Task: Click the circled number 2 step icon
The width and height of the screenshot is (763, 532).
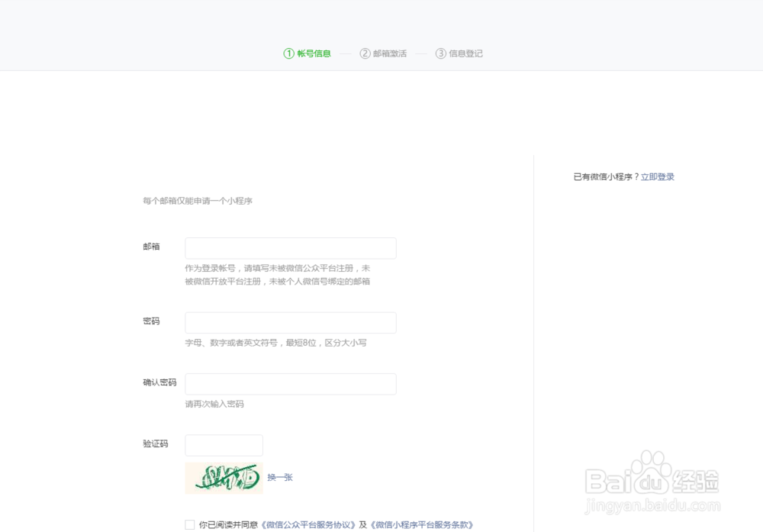Action: (365, 53)
